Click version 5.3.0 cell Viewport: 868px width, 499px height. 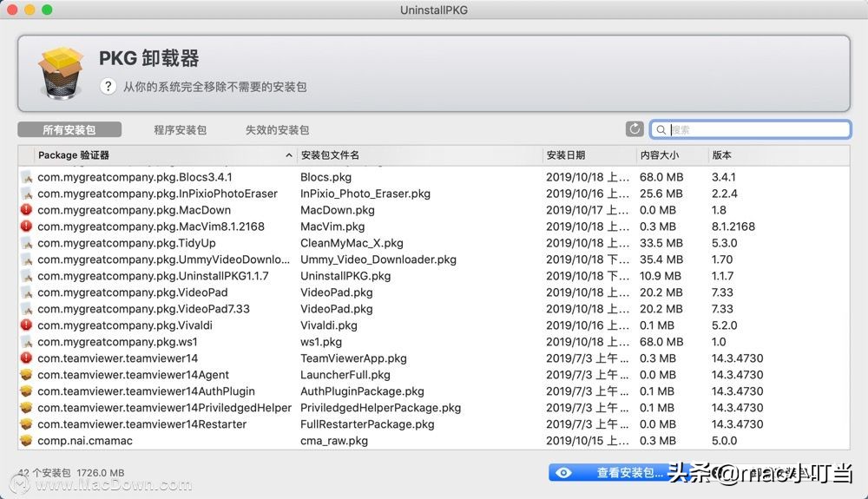click(724, 243)
